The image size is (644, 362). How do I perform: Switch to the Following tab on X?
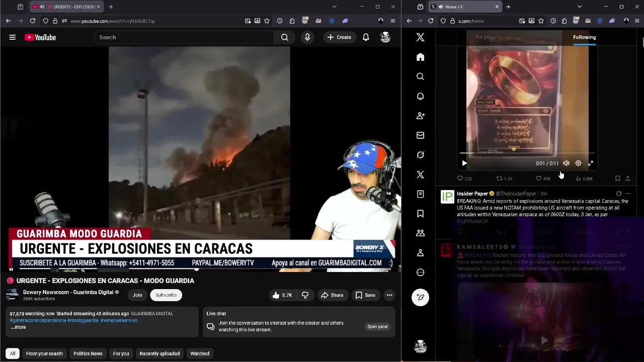[584, 37]
